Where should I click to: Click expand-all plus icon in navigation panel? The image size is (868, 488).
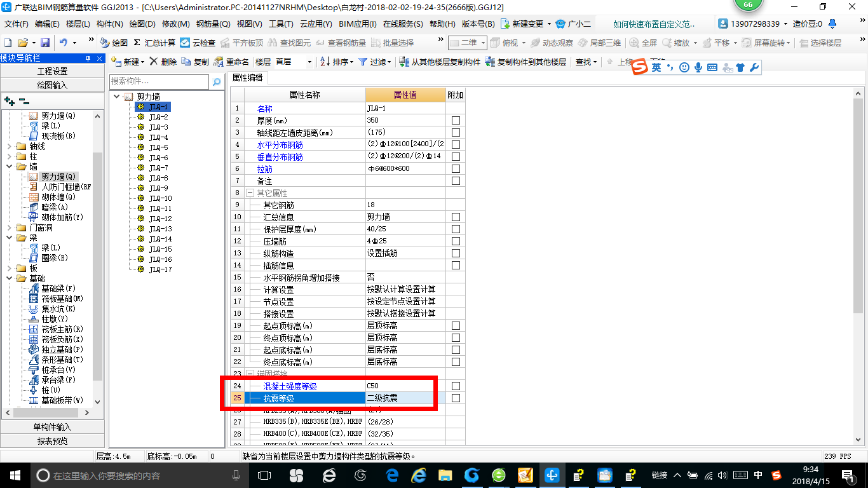click(x=9, y=101)
